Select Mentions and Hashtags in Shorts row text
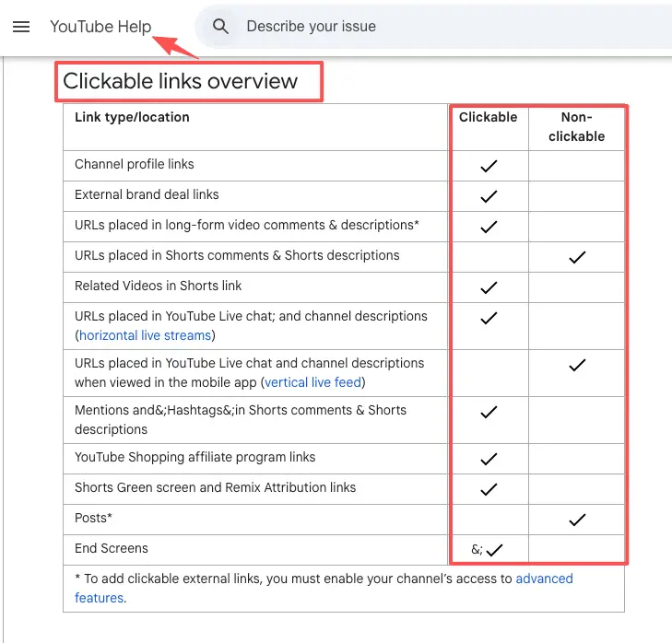The width and height of the screenshot is (672, 643). (x=241, y=419)
